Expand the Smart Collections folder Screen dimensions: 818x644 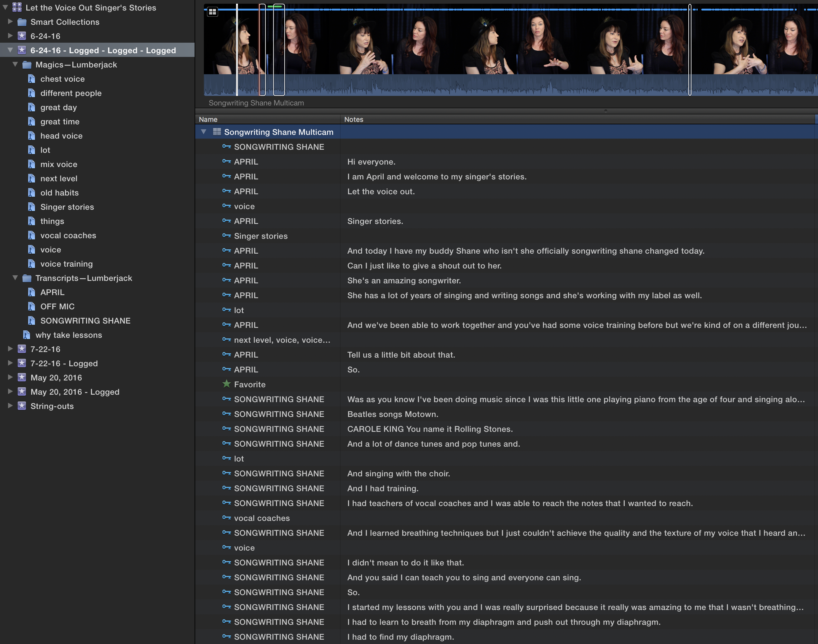pyautogui.click(x=10, y=21)
